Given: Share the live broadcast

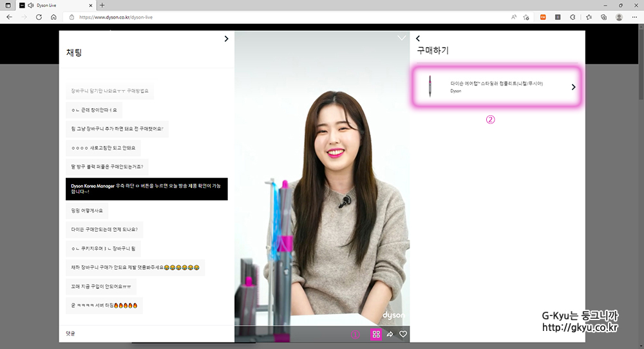Looking at the screenshot, I should pyautogui.click(x=390, y=334).
